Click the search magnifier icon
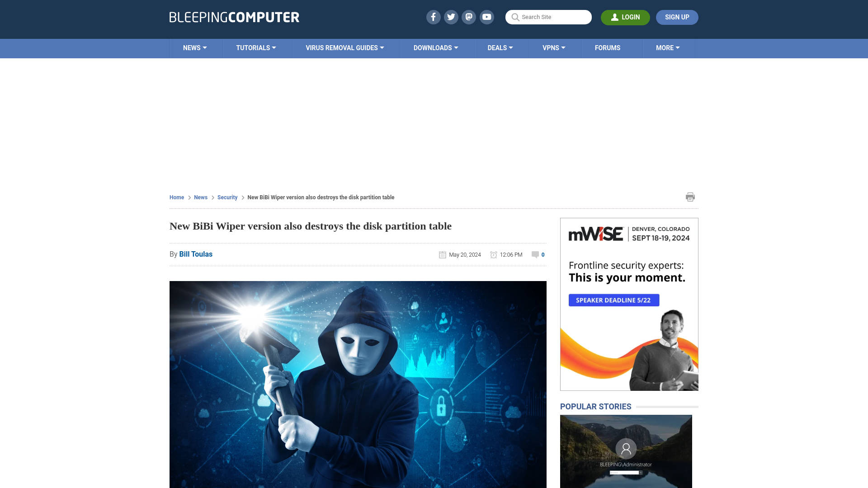The height and width of the screenshot is (488, 868). pos(515,17)
